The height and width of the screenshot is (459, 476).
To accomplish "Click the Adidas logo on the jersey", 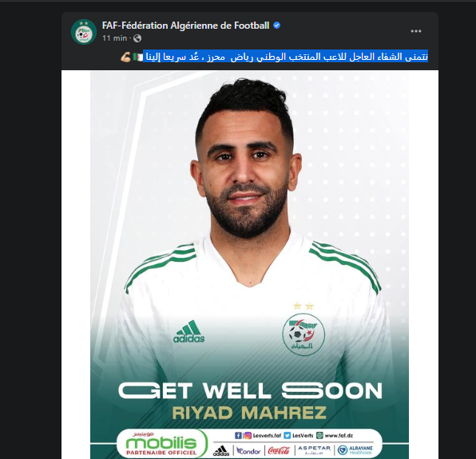I will click(188, 331).
